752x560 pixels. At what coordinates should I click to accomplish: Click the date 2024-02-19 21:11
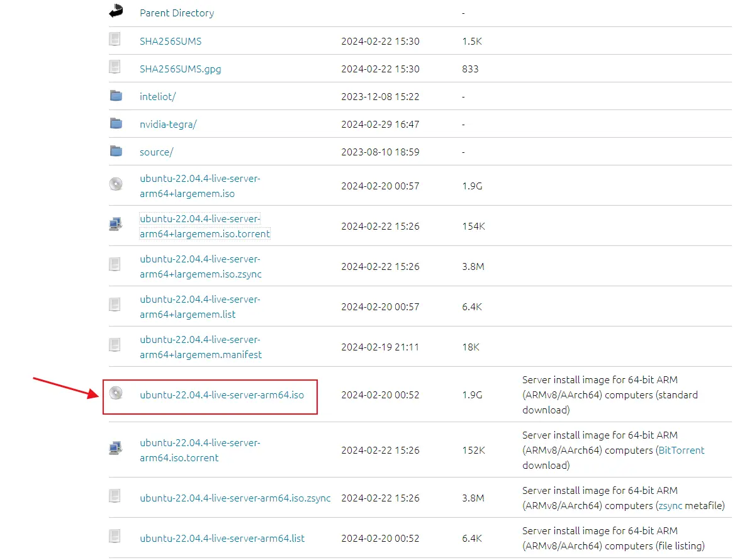(x=380, y=347)
